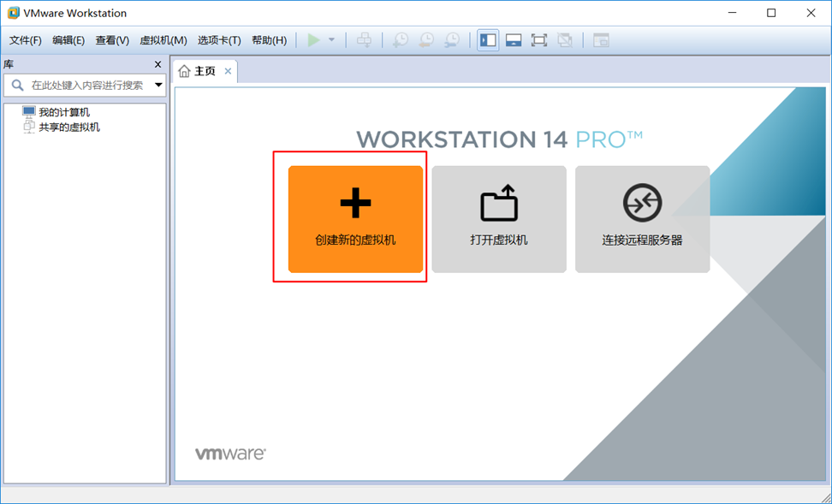
Task: Close the 主页 tab
Action: pyautogui.click(x=229, y=71)
